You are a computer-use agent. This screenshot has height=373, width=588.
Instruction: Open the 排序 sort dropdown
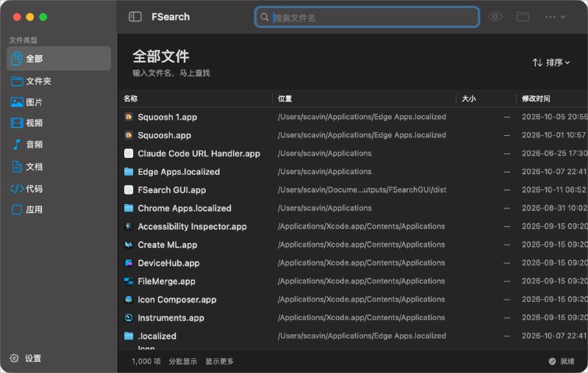click(x=551, y=62)
